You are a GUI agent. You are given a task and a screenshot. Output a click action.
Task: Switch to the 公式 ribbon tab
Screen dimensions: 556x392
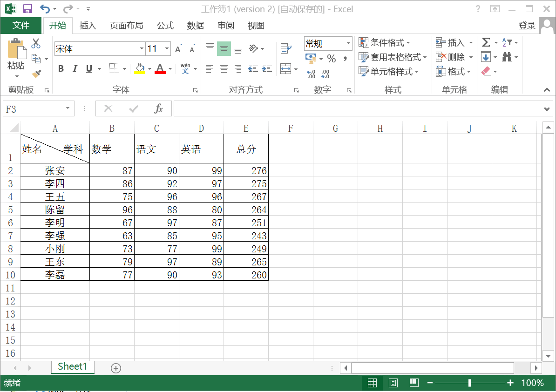165,26
